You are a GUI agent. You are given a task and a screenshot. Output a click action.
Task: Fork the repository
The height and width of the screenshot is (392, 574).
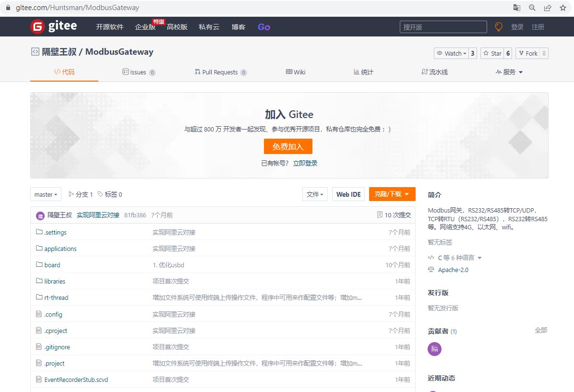528,53
